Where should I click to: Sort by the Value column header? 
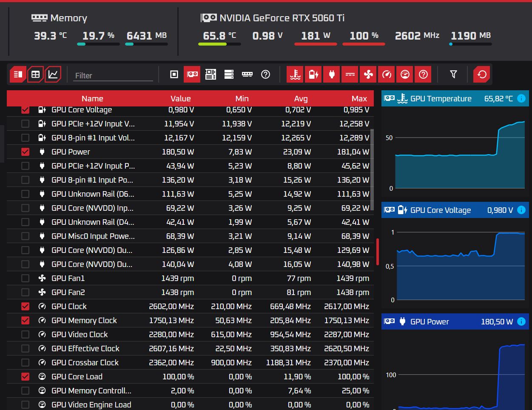point(180,98)
